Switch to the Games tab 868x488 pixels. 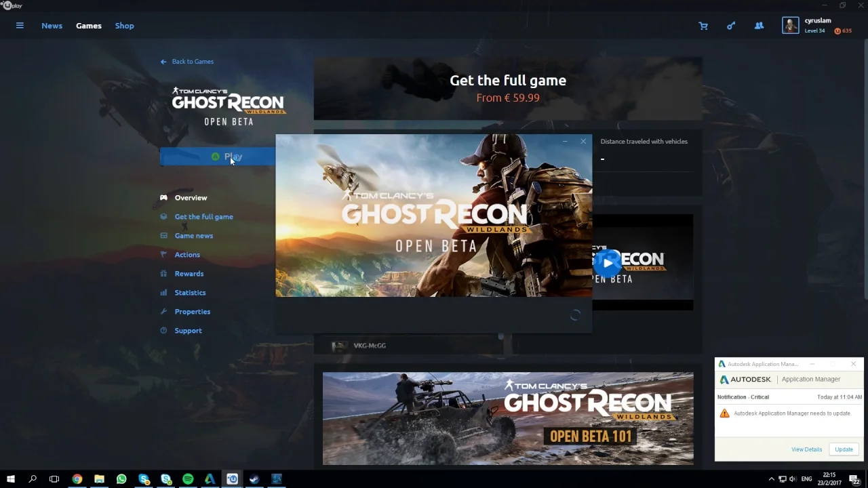[x=89, y=26]
